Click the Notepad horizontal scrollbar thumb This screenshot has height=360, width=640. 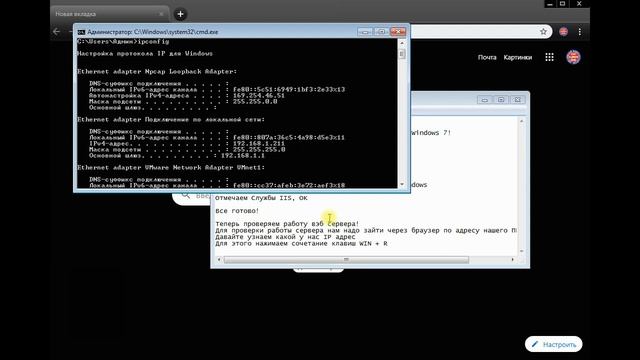[346, 260]
